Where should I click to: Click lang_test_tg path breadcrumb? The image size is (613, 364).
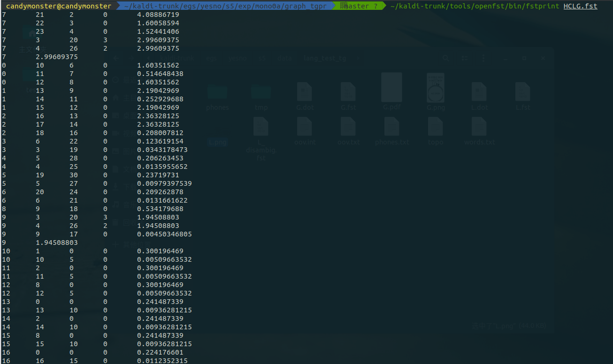(325, 58)
